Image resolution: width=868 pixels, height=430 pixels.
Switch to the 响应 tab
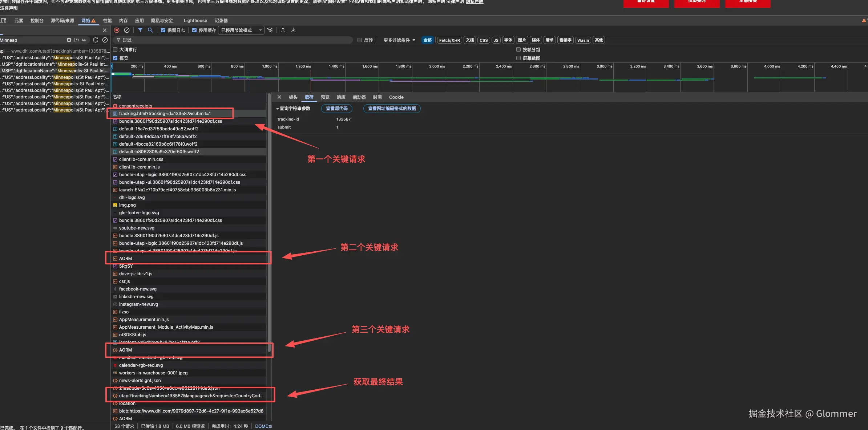pyautogui.click(x=341, y=97)
